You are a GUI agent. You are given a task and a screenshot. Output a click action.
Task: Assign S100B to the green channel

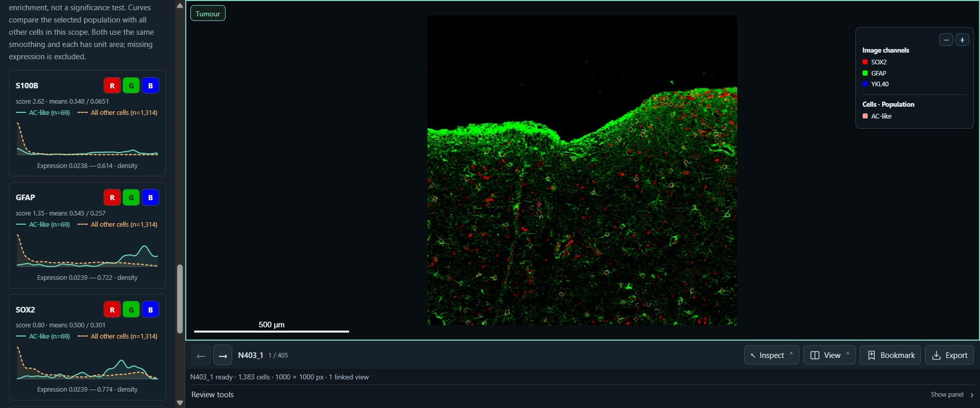[x=131, y=85]
